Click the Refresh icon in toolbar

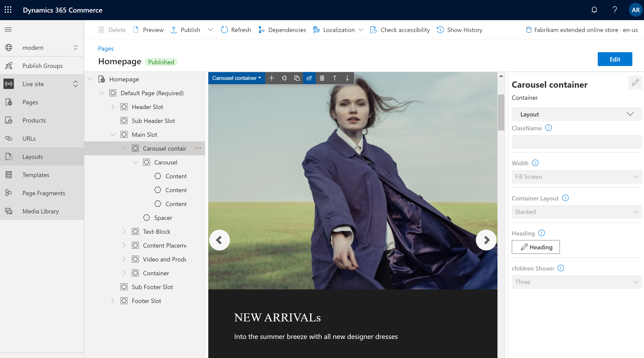click(x=225, y=29)
